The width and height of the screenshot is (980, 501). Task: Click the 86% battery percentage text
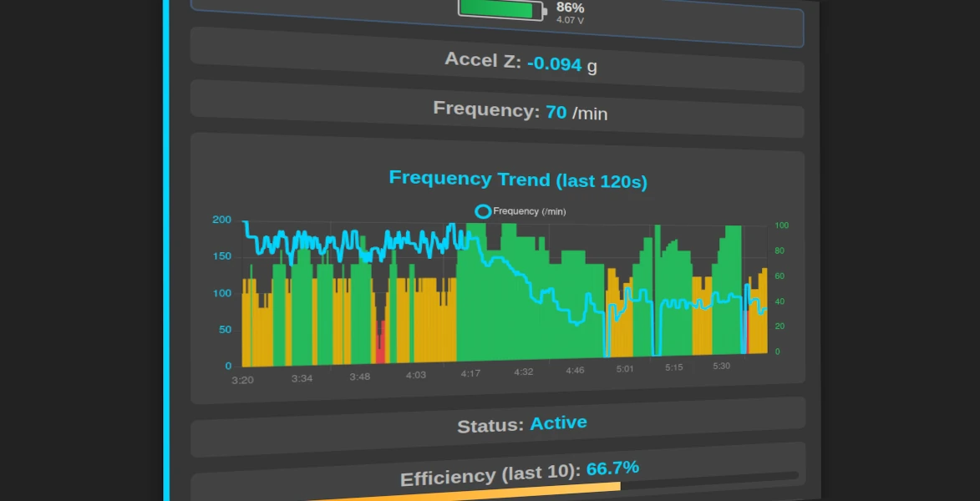[x=571, y=8]
